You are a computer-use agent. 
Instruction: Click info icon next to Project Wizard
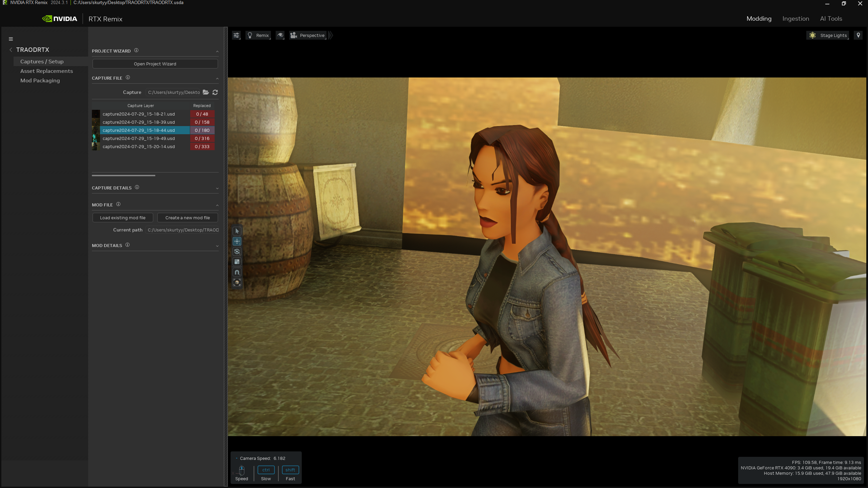(136, 50)
